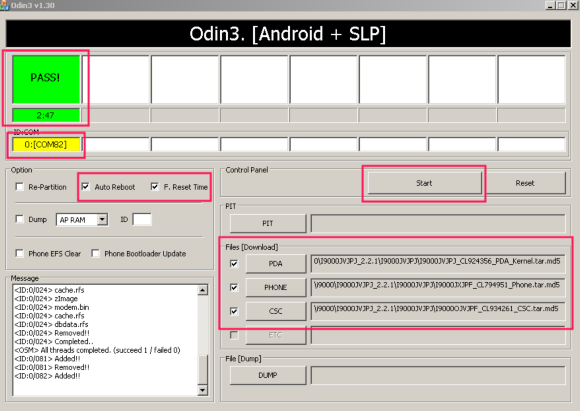
Task: Tick the Phone EFS Clear checkbox
Action: point(19,253)
